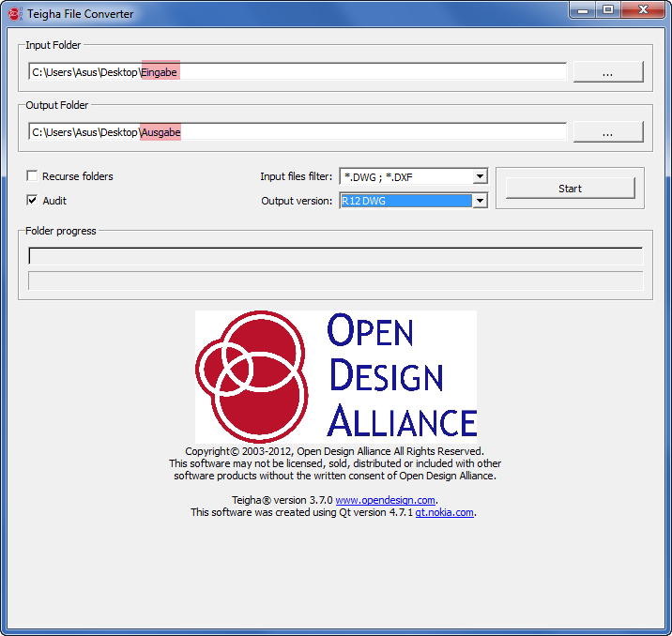672x636 pixels.
Task: Open the www.opendesign.com link
Action: coord(386,500)
